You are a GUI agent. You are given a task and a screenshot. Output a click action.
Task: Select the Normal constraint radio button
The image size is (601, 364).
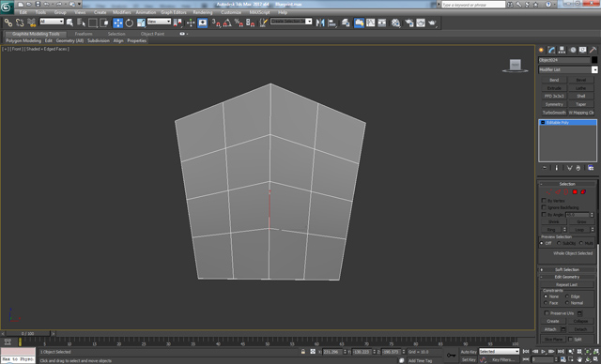567,303
